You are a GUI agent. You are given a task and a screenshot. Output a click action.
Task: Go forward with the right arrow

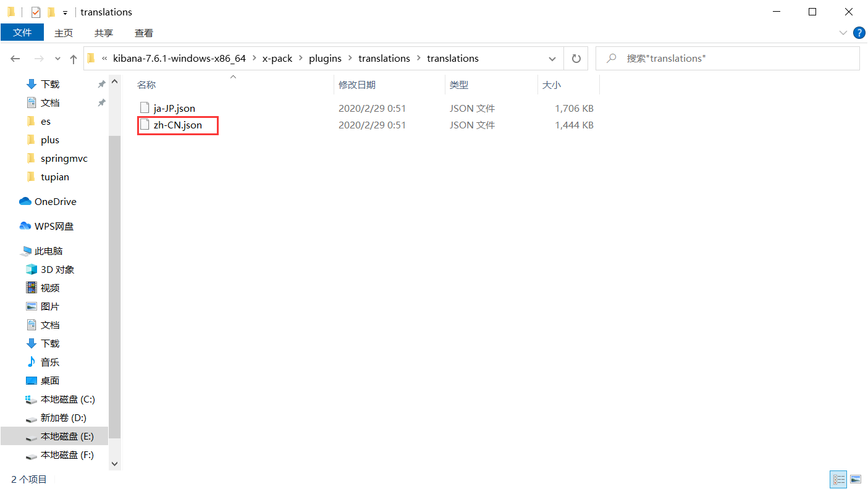38,59
